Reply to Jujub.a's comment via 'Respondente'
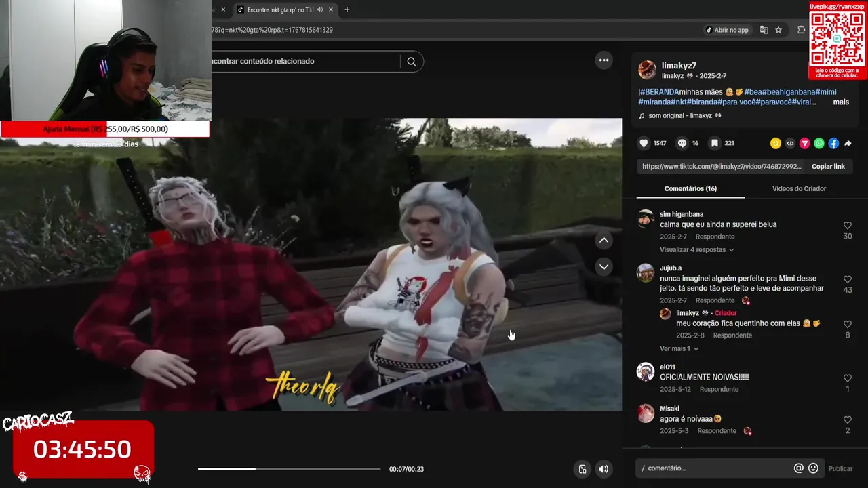Screen dimensions: 868x488 coord(715,300)
